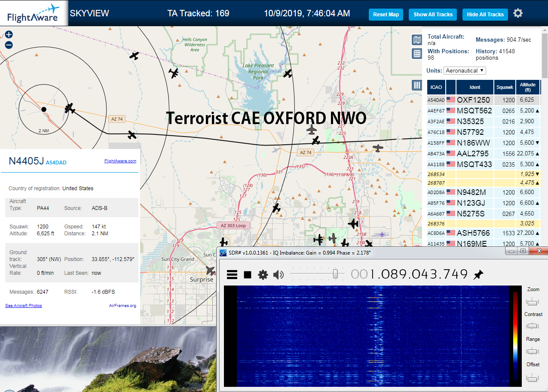
Task: Adjust SDR# Offset slider
Action: pos(533,378)
